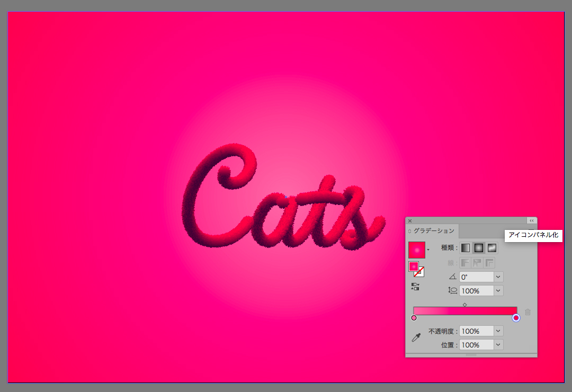Pick a color with the eyedropper icon
Screen dimensions: 572x392
click(416, 337)
